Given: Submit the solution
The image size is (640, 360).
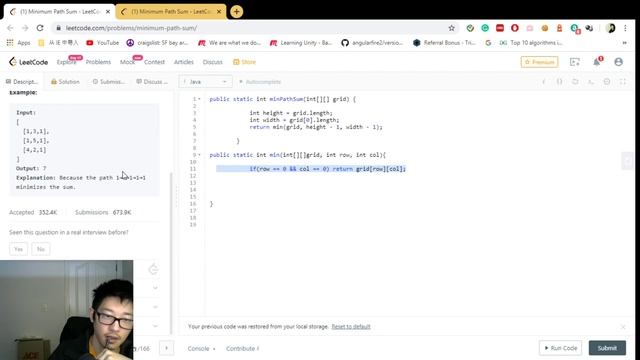Looking at the screenshot, I should [x=607, y=348].
